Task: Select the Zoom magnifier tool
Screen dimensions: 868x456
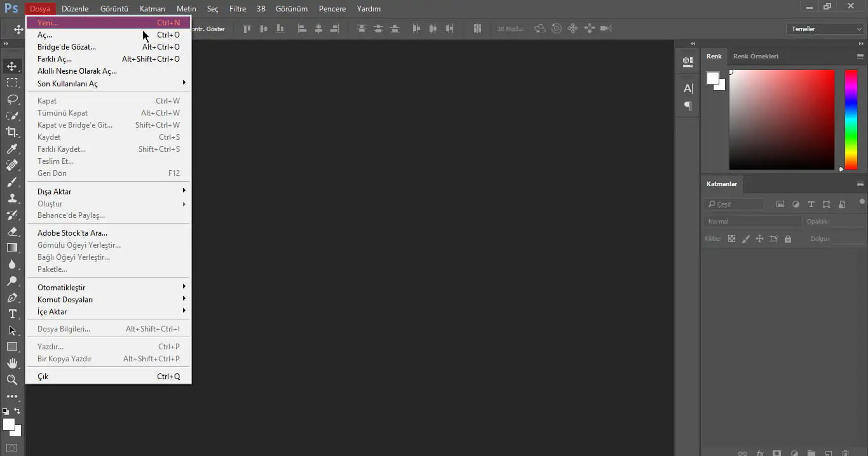Action: click(12, 380)
